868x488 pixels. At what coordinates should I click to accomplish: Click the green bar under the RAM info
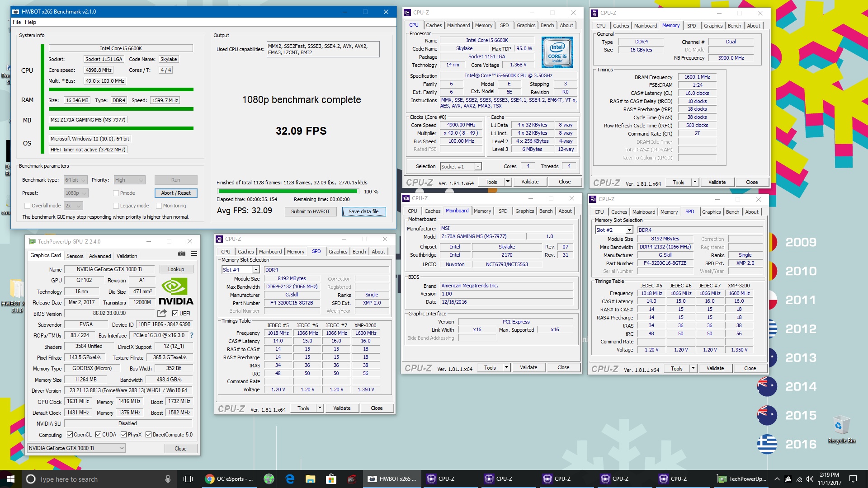122,109
